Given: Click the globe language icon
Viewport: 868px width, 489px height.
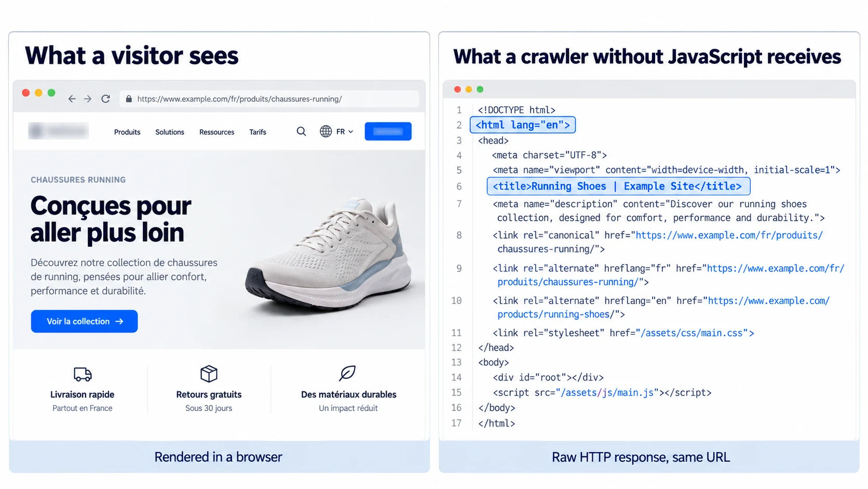Looking at the screenshot, I should point(325,131).
